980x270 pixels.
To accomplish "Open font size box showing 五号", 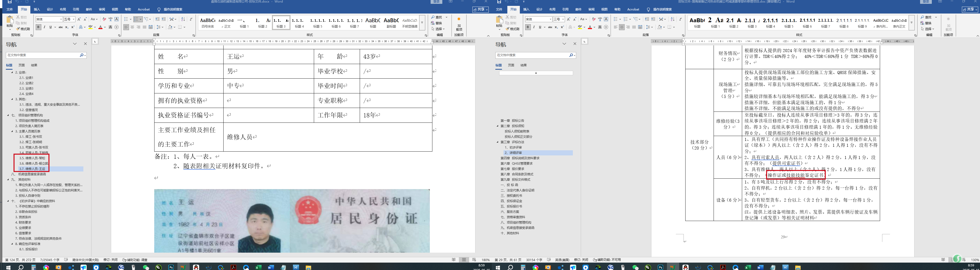I will click(69, 19).
